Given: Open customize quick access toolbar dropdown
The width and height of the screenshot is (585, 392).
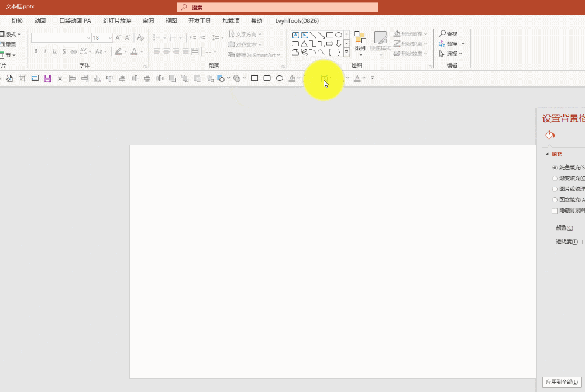Looking at the screenshot, I should click(x=372, y=78).
